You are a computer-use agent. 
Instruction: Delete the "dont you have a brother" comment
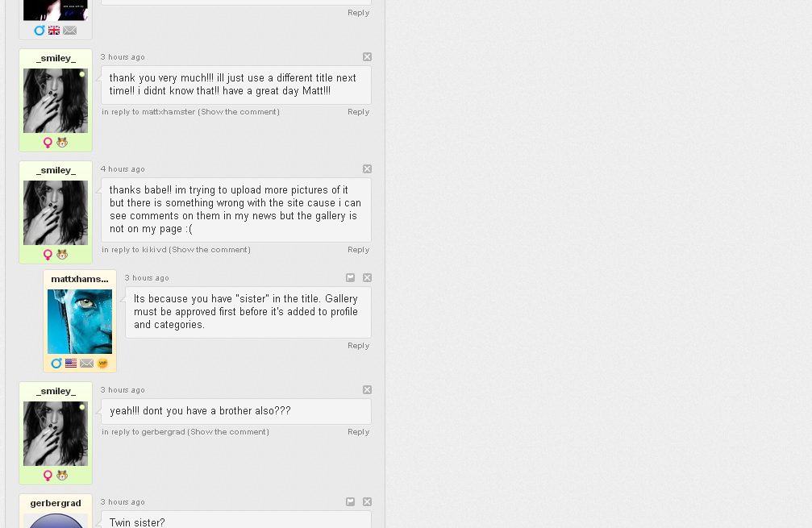367,390
